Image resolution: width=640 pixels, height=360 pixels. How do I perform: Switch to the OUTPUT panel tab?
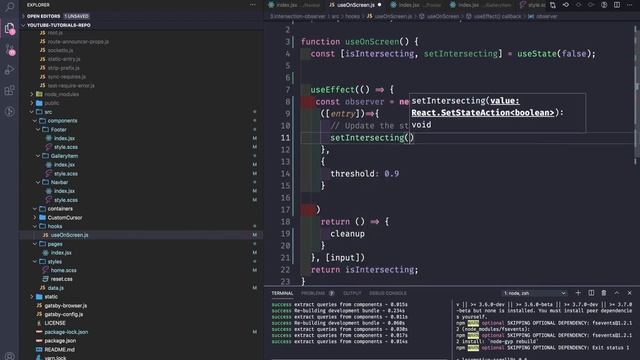[x=352, y=293]
